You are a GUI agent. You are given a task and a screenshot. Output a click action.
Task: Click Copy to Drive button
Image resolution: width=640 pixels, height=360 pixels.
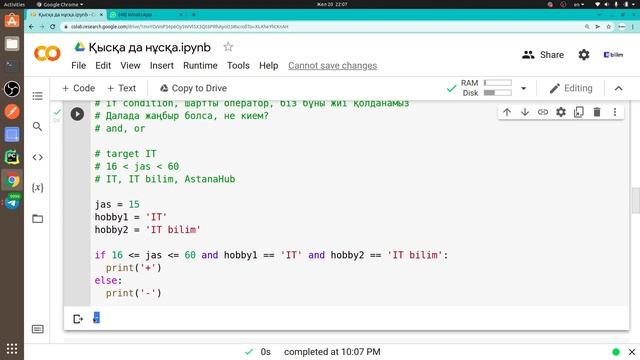pyautogui.click(x=193, y=88)
